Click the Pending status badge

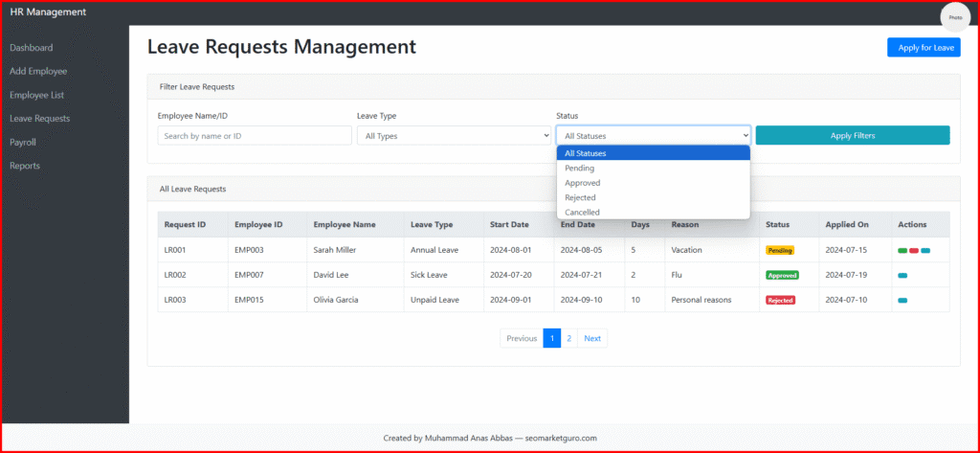coord(780,250)
